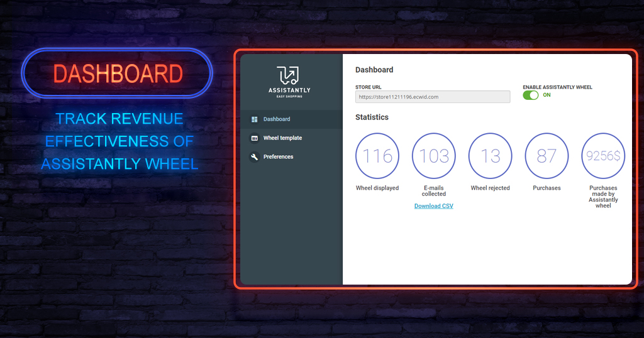This screenshot has height=338, width=644.
Task: Open the Wheel template menu item
Action: click(x=291, y=138)
